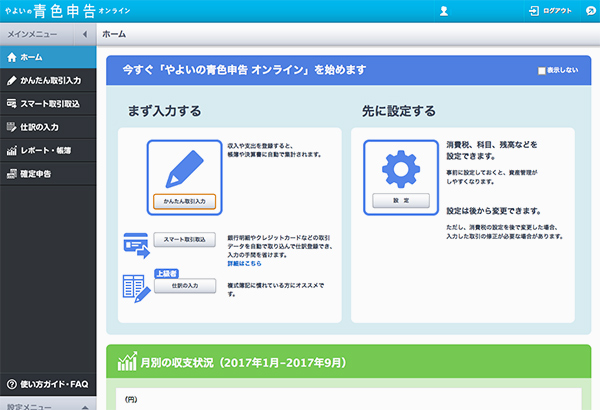Screen dimensions: 600x410
Task: Click the 仕訳の入力 button in panel
Action: (185, 286)
